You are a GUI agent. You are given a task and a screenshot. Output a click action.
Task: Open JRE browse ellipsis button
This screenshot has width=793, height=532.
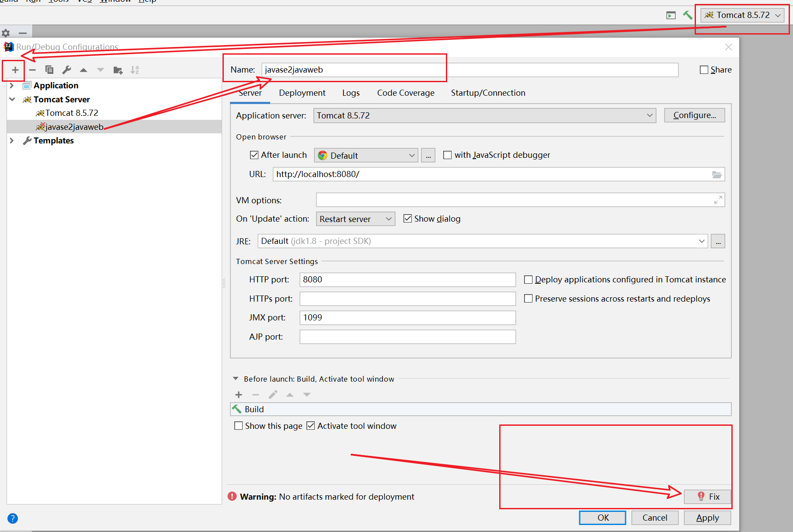pos(718,241)
